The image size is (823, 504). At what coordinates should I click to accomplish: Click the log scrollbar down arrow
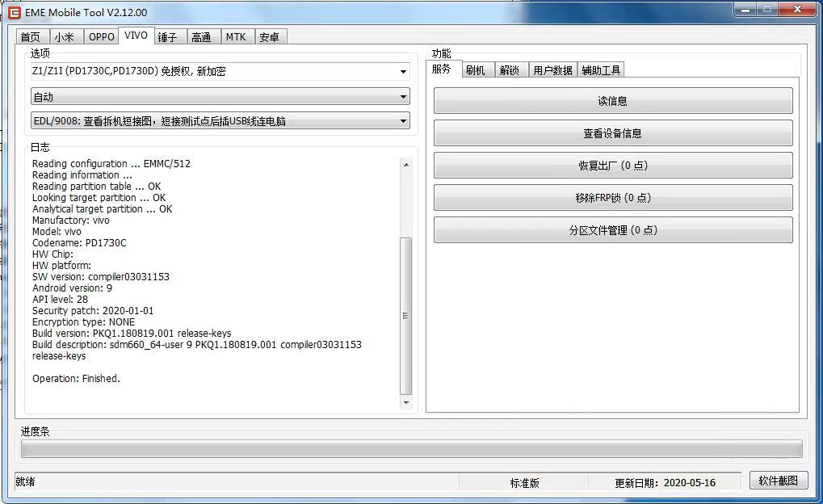point(405,403)
